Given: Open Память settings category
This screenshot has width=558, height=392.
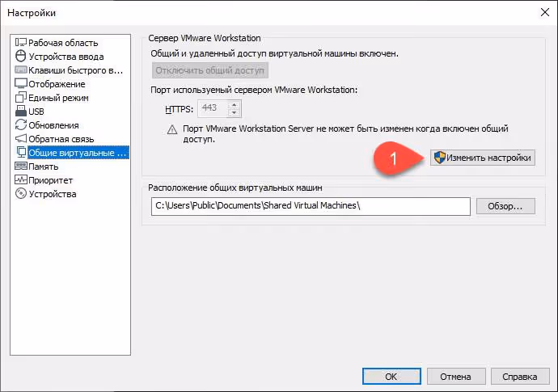Looking at the screenshot, I should (x=43, y=166).
